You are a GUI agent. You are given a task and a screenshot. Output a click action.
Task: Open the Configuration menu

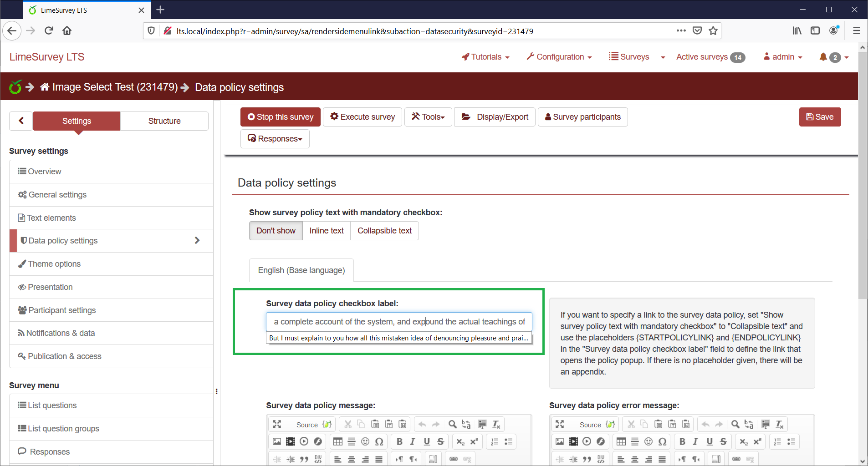[x=560, y=57]
